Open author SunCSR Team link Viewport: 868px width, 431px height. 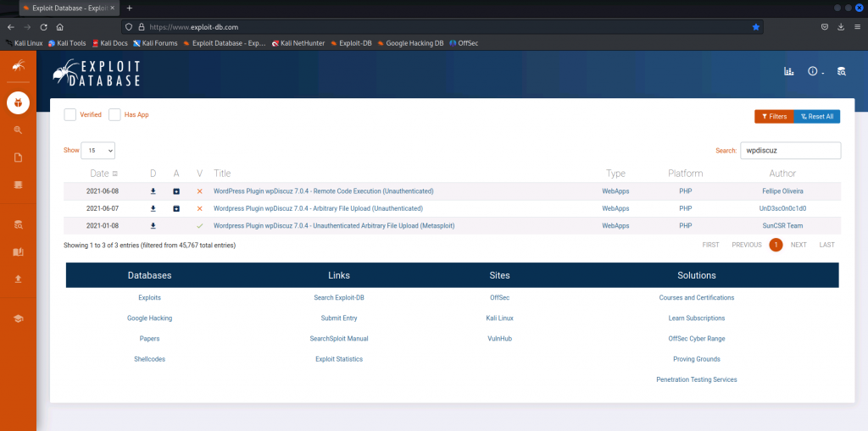(x=782, y=226)
